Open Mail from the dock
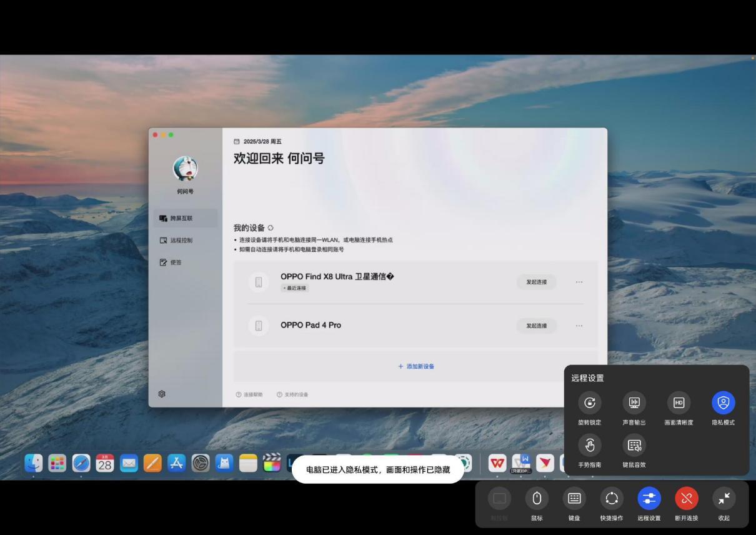This screenshot has width=756, height=535. (x=129, y=463)
